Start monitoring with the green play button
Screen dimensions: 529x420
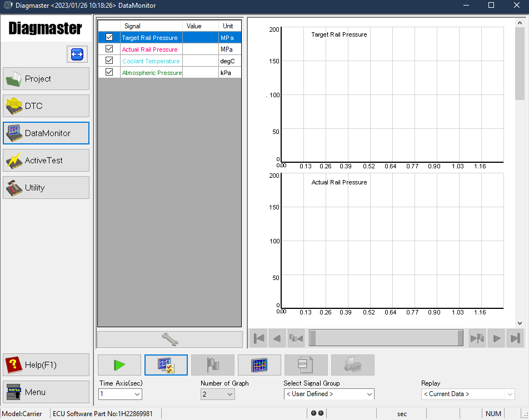[x=119, y=365]
